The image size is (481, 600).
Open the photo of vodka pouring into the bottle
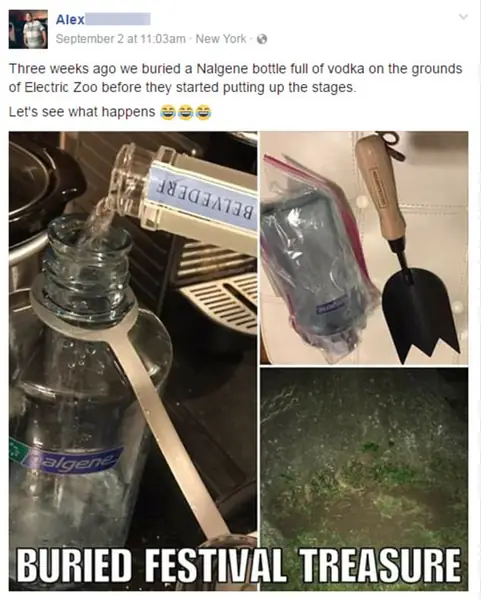133,361
